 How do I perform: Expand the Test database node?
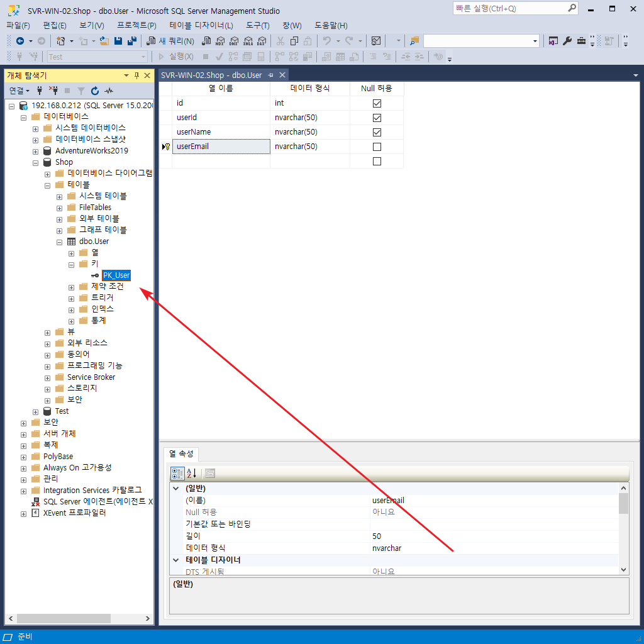pyautogui.click(x=36, y=412)
